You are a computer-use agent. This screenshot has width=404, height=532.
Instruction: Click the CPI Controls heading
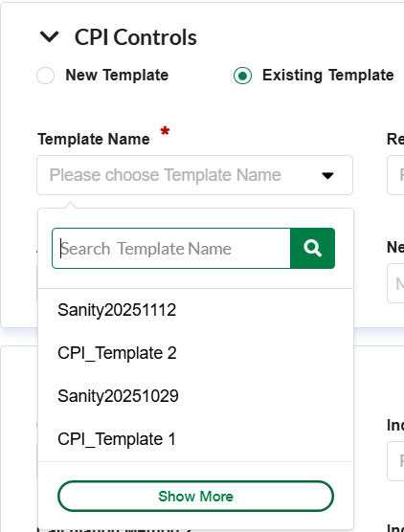pyautogui.click(x=135, y=37)
